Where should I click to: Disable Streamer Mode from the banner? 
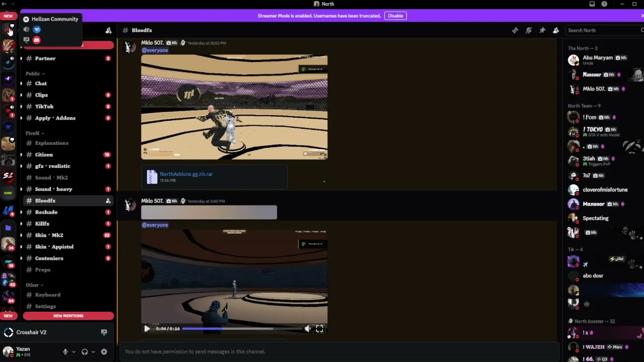click(395, 16)
